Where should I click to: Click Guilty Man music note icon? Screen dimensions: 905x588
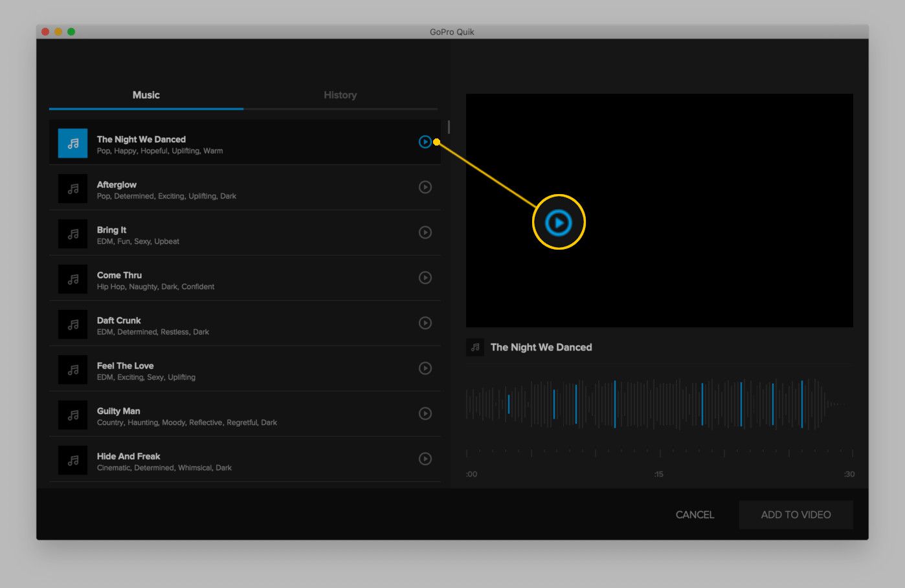tap(73, 415)
